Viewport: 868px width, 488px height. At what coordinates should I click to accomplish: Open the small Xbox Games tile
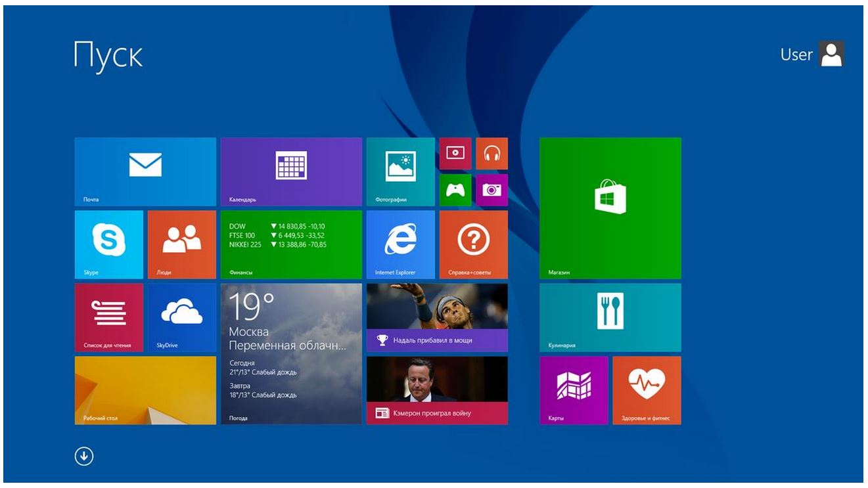(x=455, y=190)
